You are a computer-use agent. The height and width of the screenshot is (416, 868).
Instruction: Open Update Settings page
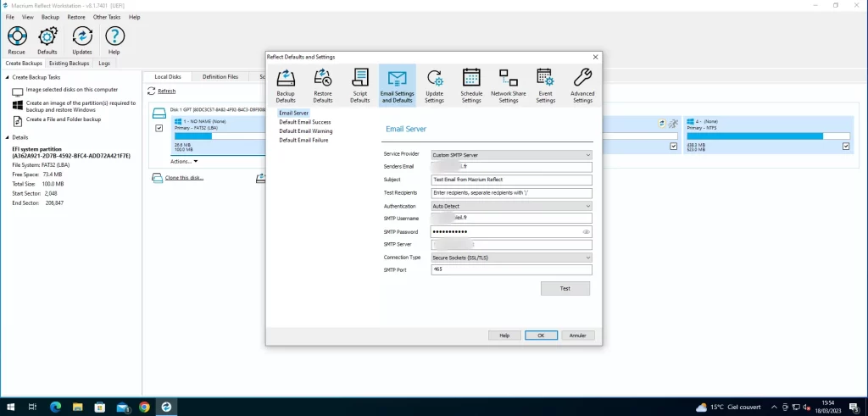coord(435,86)
